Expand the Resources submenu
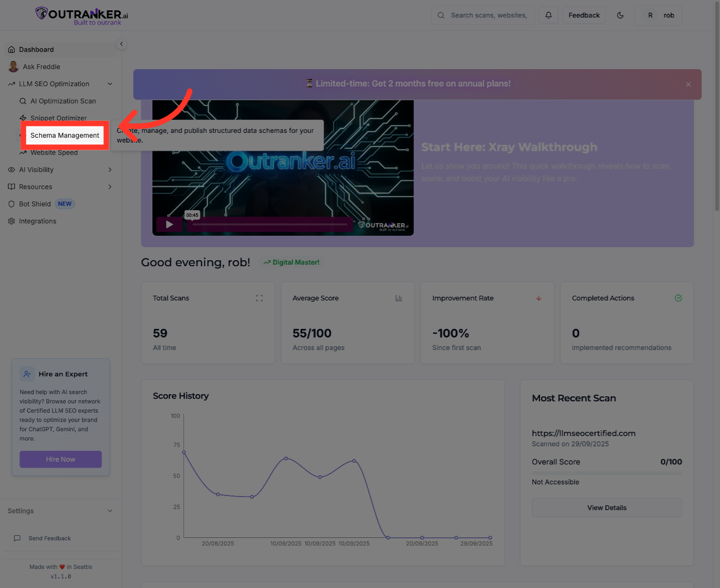 110,187
